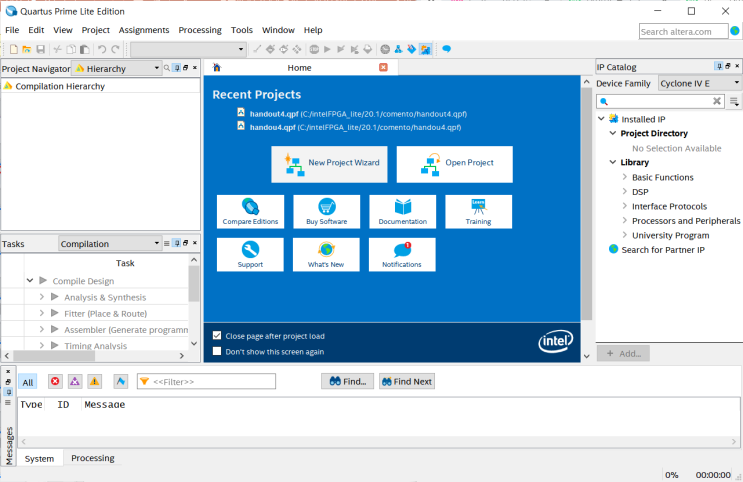Click the Training tile
743x482 pixels.
[478, 211]
